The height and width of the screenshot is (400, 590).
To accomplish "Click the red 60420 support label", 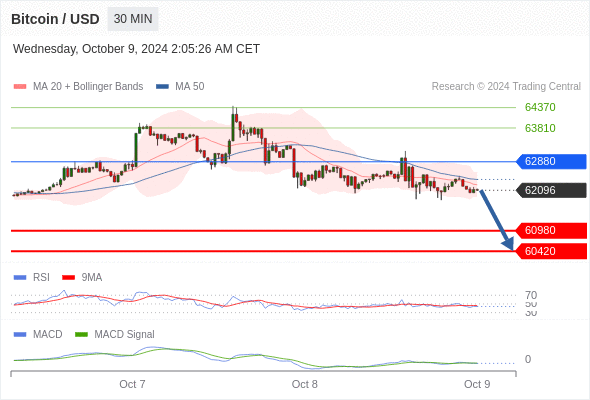I will [550, 251].
